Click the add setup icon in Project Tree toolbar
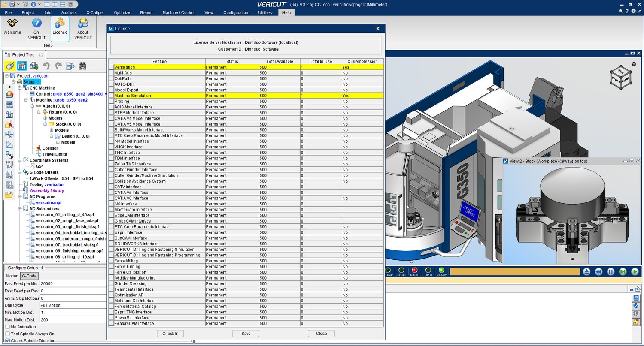Viewport: 644px width, 346px height. 34,66
